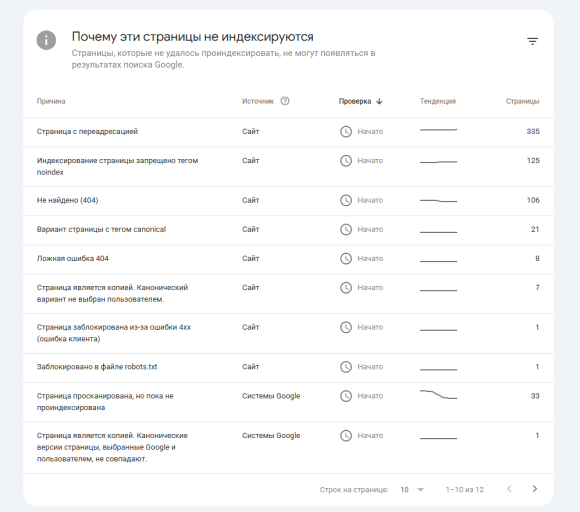Click the page count 8
580x512 pixels.
pyautogui.click(x=537, y=258)
